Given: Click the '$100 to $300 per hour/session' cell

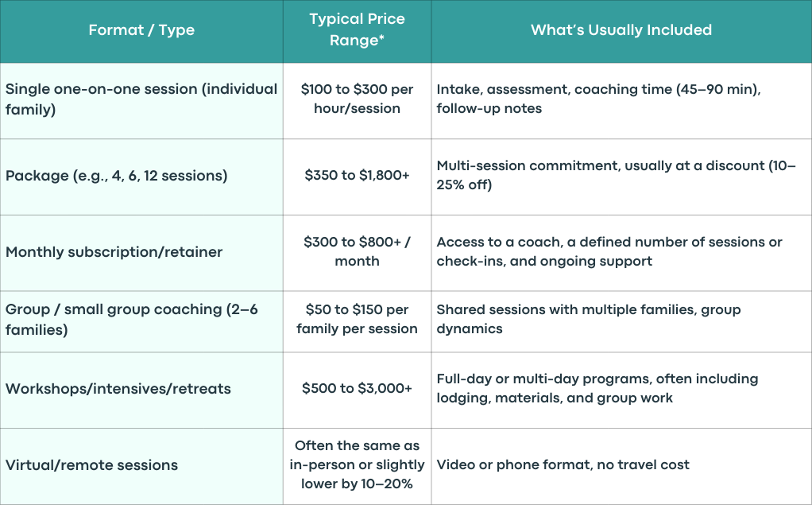Looking at the screenshot, I should 358,101.
